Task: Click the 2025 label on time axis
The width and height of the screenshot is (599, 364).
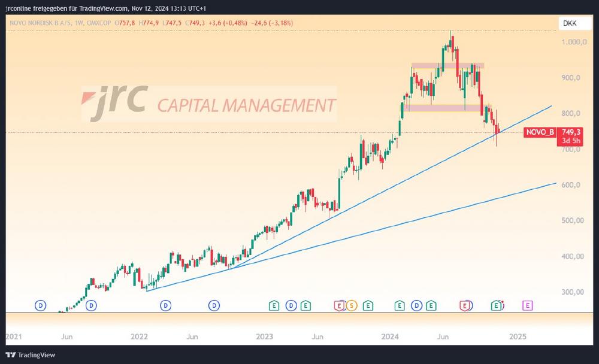Action: [x=518, y=336]
